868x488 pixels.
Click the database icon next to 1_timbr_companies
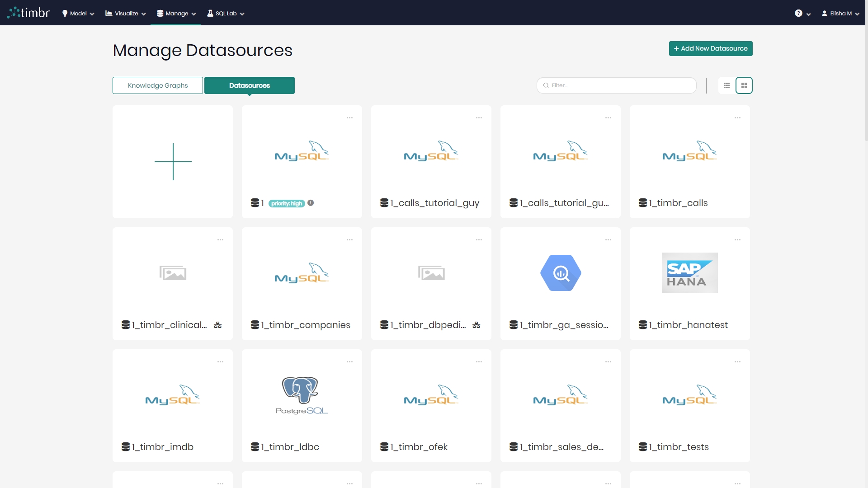click(x=255, y=324)
